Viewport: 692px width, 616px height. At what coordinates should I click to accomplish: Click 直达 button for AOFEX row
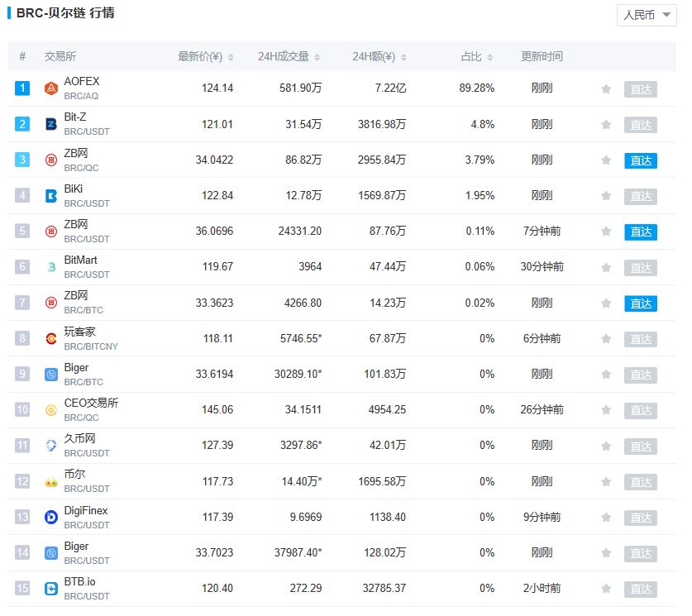pyautogui.click(x=641, y=89)
